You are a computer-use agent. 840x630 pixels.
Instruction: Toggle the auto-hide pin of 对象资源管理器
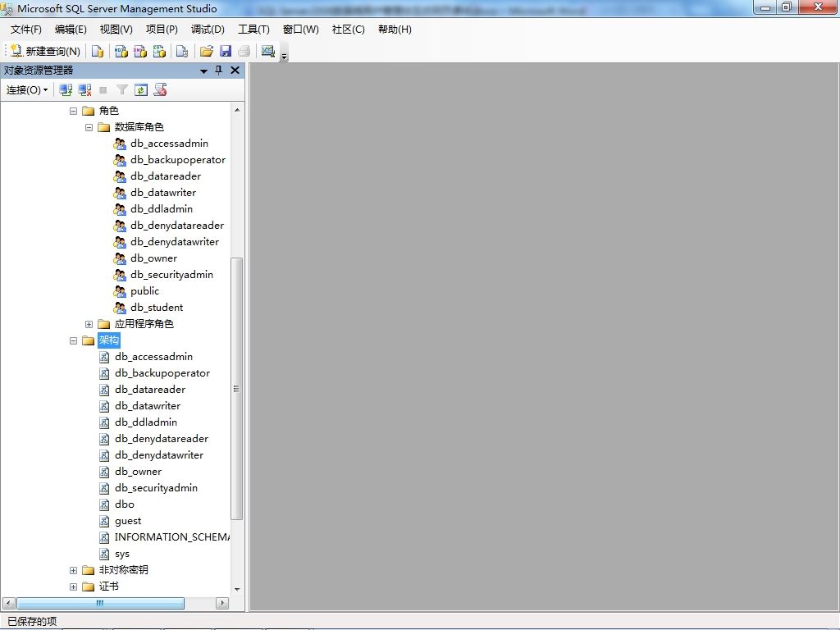(218, 71)
